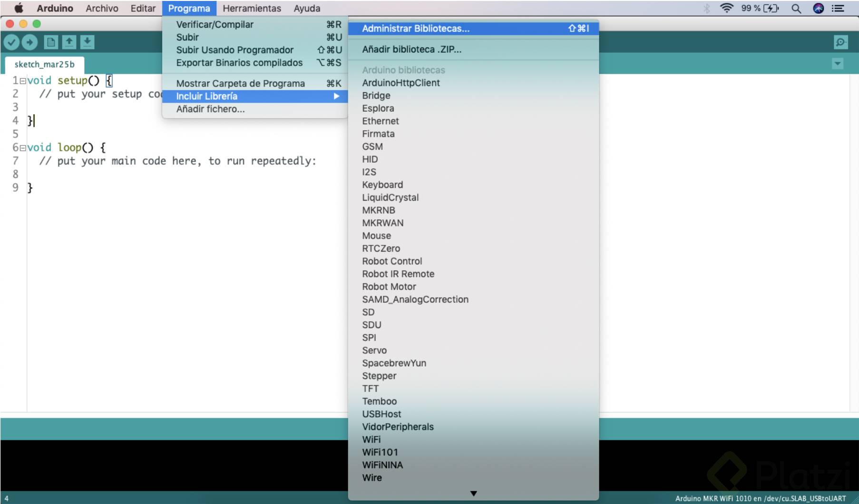
Task: Click the Bluetooth status icon
Action: point(707,8)
